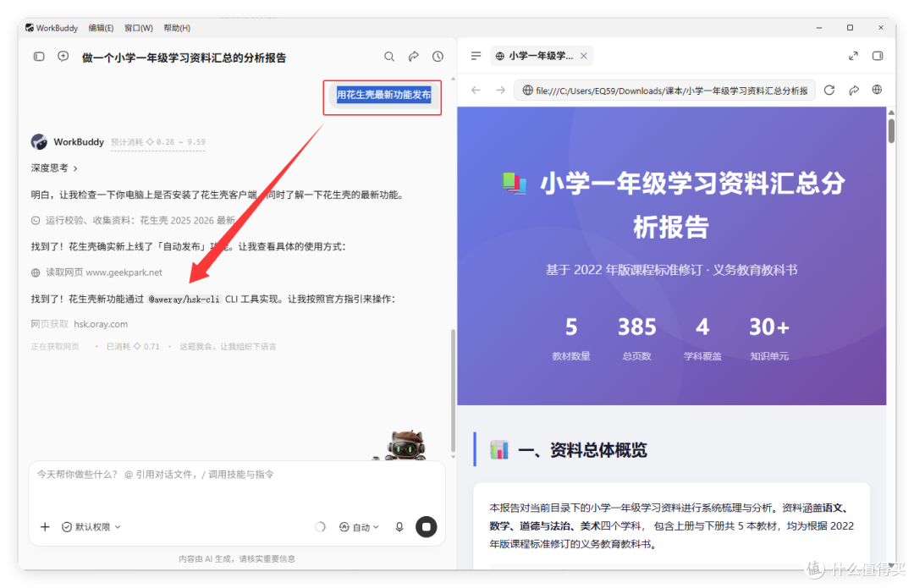914x588 pixels.
Task: Open search in the chat header
Action: pyautogui.click(x=389, y=57)
